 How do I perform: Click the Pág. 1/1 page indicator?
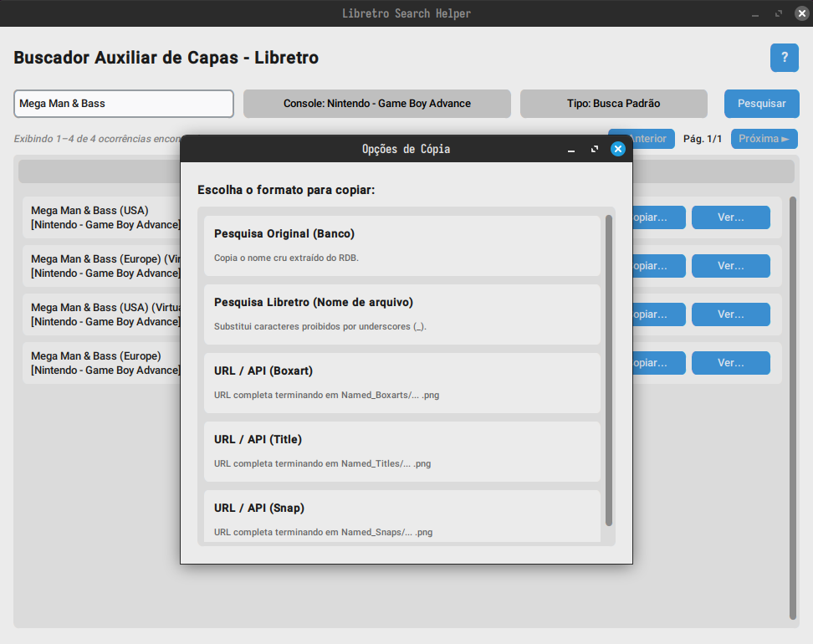702,139
